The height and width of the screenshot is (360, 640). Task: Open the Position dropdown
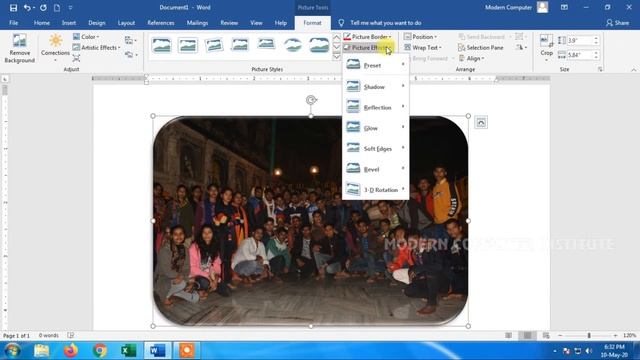click(420, 37)
